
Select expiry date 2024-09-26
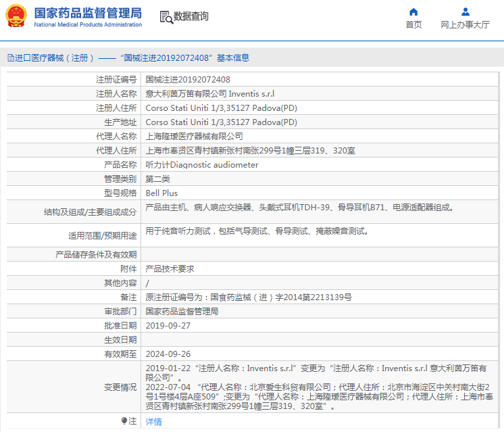168,354
